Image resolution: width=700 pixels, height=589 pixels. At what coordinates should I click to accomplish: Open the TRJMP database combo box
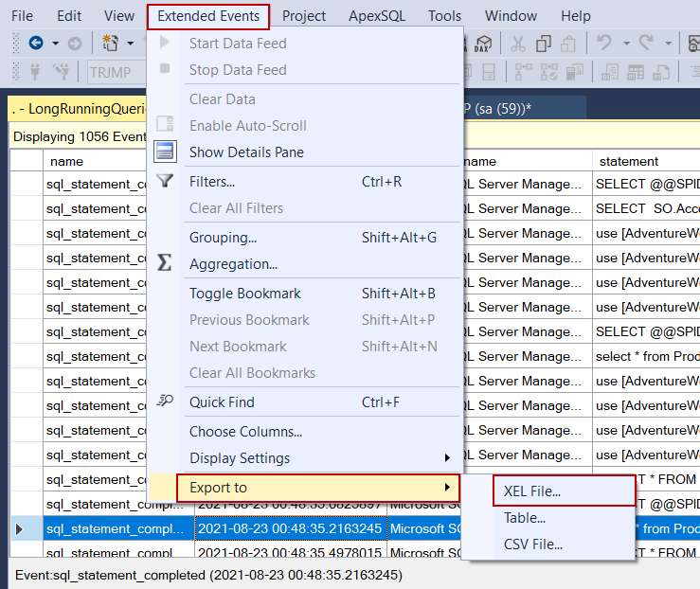click(117, 72)
